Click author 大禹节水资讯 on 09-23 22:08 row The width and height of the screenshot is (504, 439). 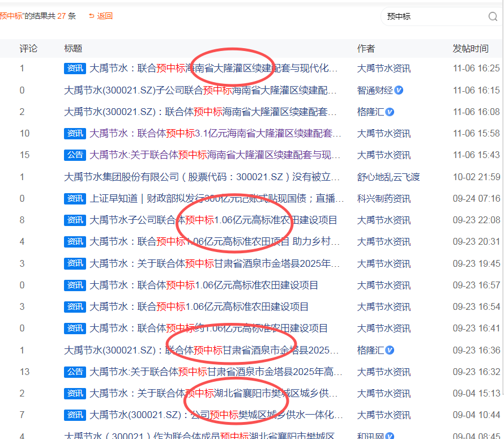click(x=384, y=220)
